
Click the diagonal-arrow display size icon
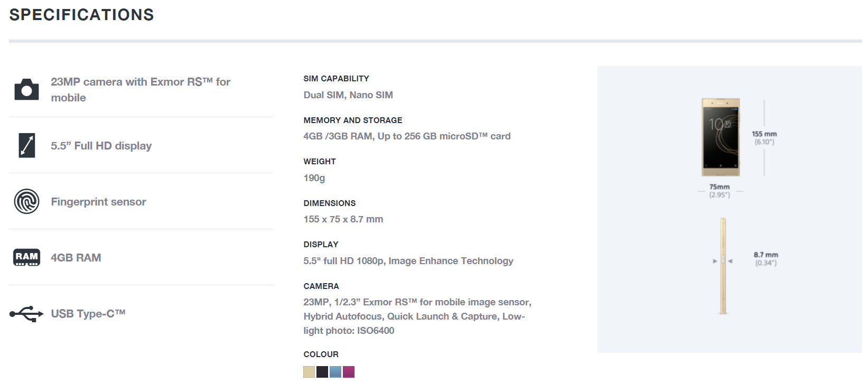coord(26,145)
